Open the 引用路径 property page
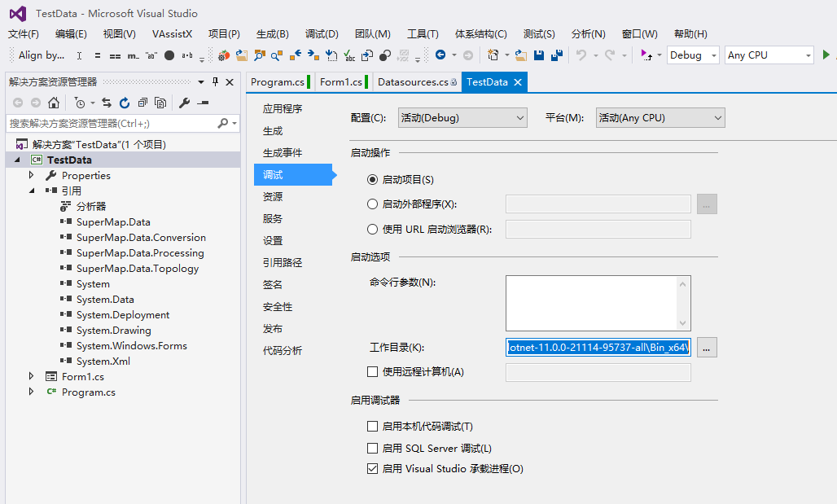 pyautogui.click(x=283, y=263)
